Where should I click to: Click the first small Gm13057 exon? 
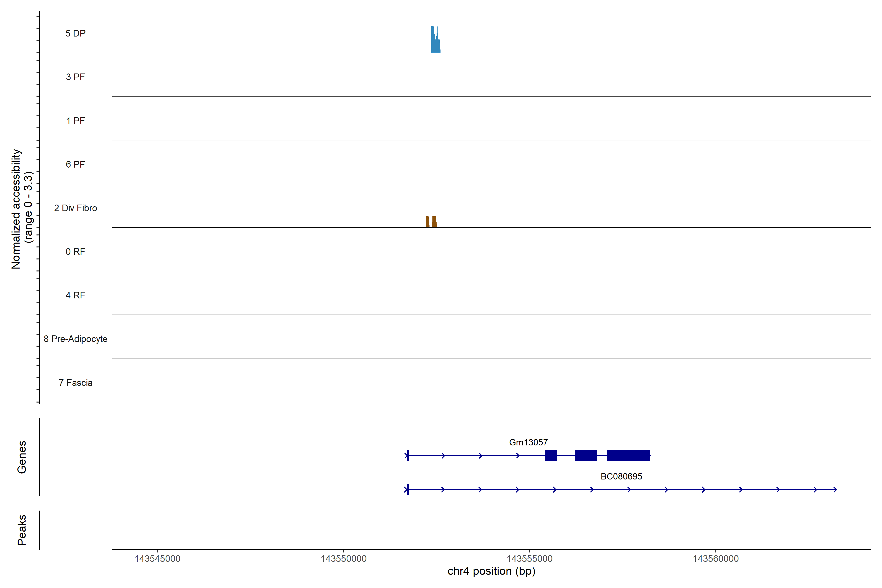tap(551, 455)
